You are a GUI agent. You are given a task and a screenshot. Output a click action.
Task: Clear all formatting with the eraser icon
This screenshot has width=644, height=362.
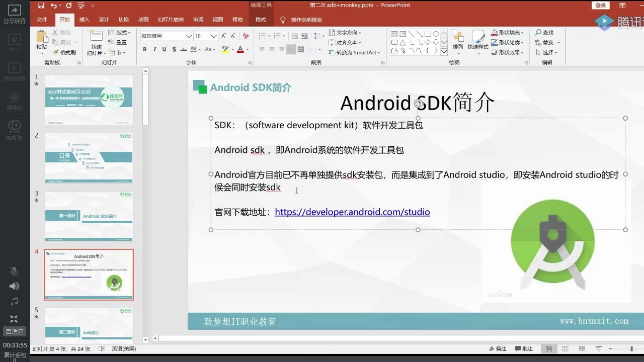point(246,36)
